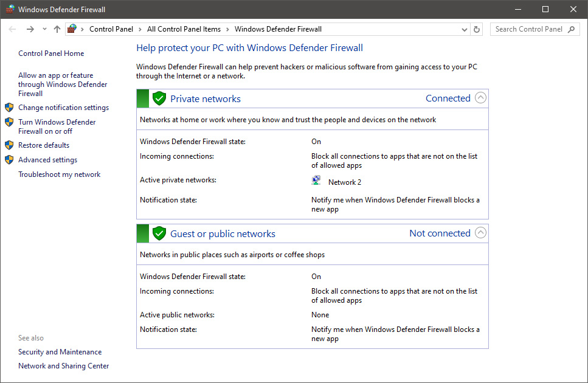Screen dimensions: 588x383
Task: Maximize the Windows Defender Firewall window
Action: point(545,9)
